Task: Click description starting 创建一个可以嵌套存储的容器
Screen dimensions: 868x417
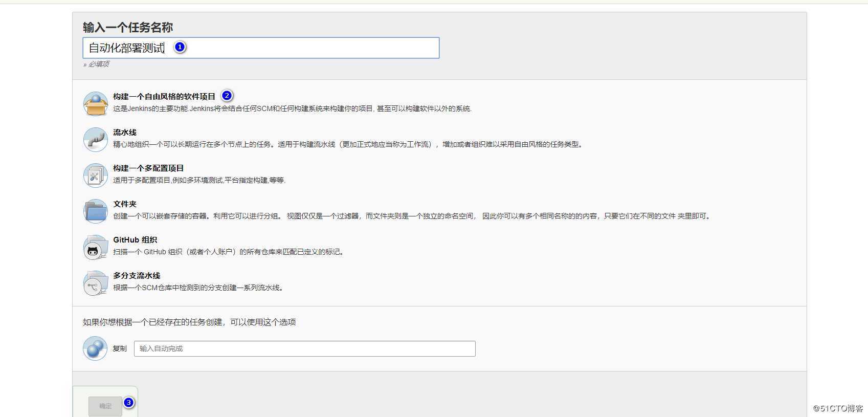Action: [x=412, y=216]
